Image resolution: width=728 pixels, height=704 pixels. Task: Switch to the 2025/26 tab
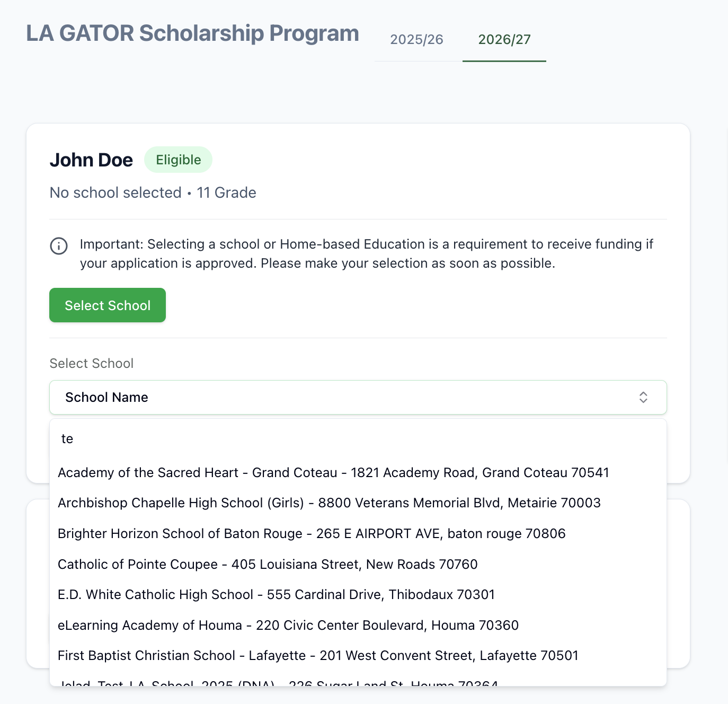pos(416,40)
